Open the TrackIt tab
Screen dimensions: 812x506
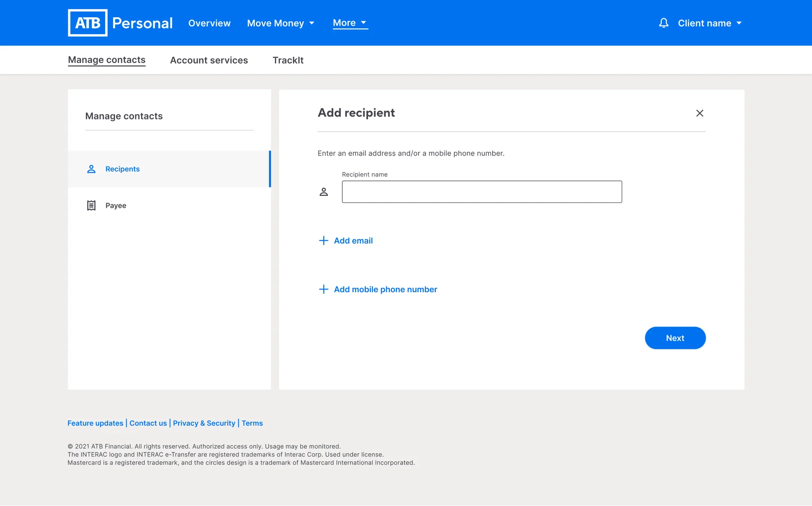288,60
